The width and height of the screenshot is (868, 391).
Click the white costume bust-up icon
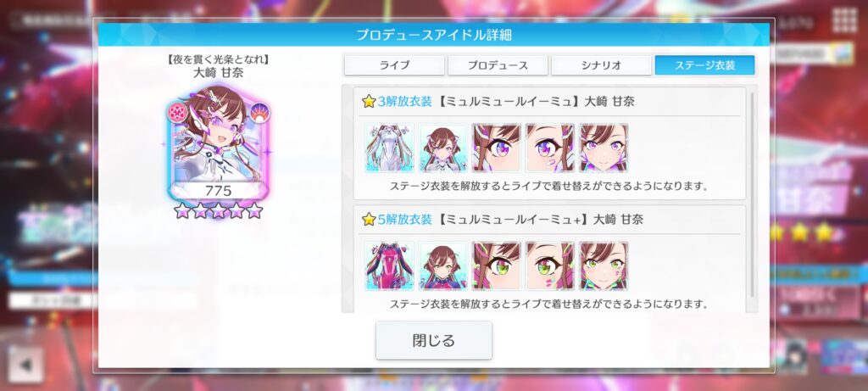[x=442, y=148]
